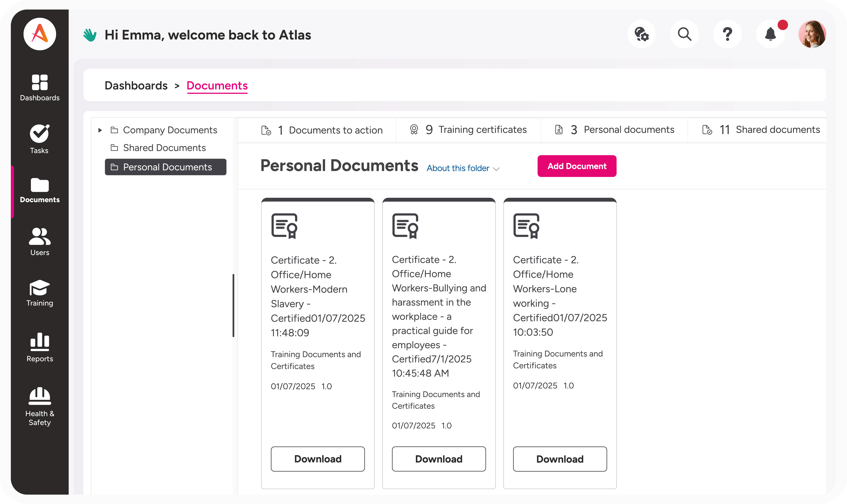Click the Bullying and harassment certificate icon
847x504 pixels.
405,226
